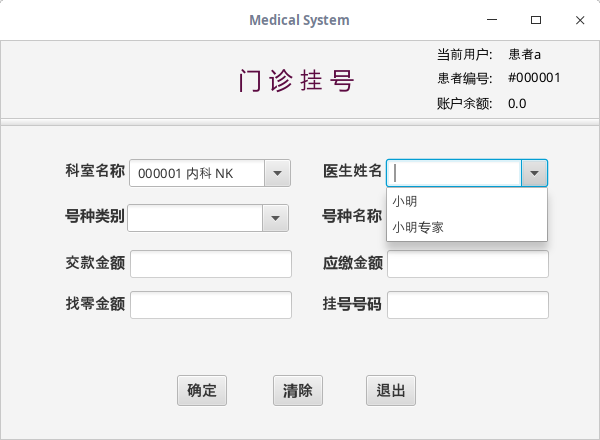Expand the 号种类别 dropdown arrow
Screen dimensions: 600x440
(x=276, y=218)
